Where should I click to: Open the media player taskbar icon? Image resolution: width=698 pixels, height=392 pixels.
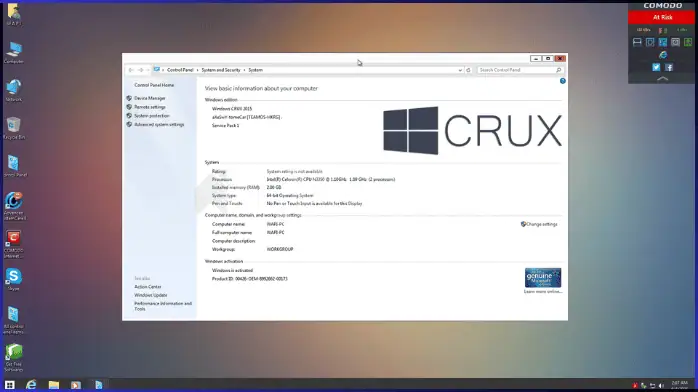[76, 385]
